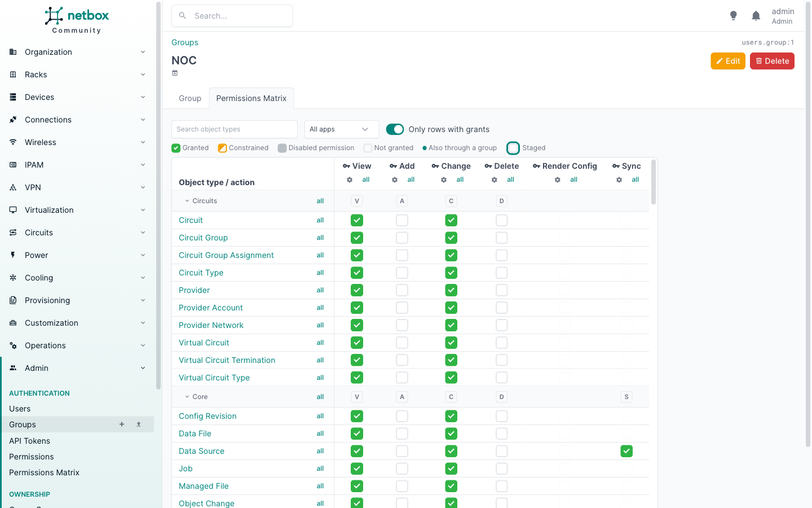812x508 pixels.
Task: Click the orange Edit button
Action: click(728, 61)
